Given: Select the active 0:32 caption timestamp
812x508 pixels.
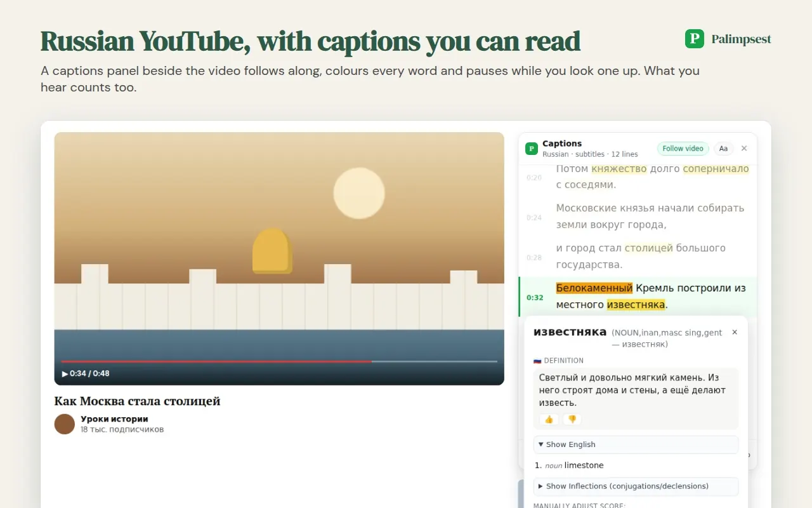Looking at the screenshot, I should coord(535,297).
